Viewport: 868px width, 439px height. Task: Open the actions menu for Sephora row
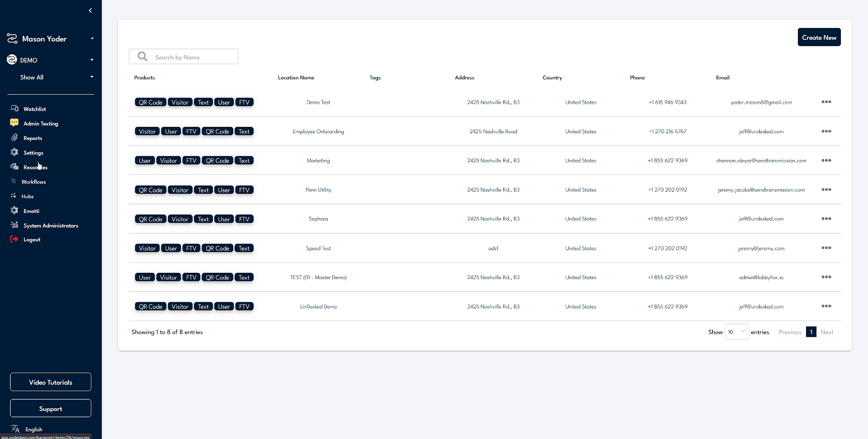827,219
